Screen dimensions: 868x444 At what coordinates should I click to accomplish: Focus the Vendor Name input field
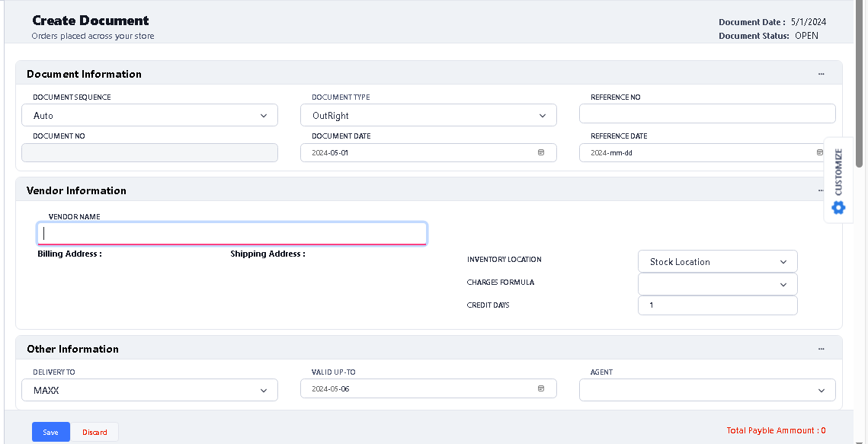coord(232,233)
